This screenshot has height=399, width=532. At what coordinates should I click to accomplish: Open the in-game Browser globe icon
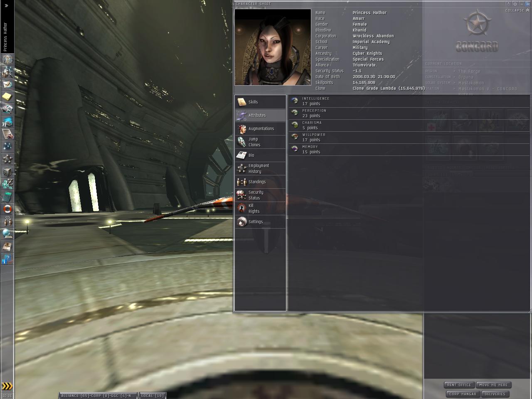[7, 234]
